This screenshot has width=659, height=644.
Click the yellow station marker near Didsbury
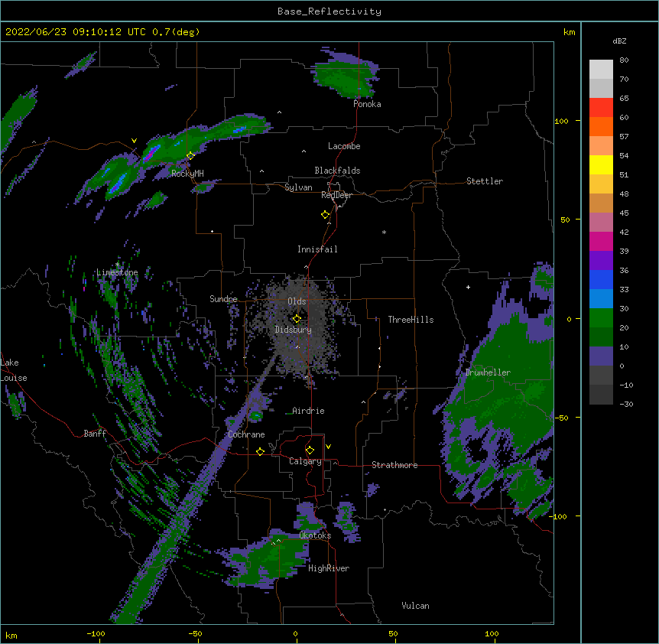(x=297, y=319)
